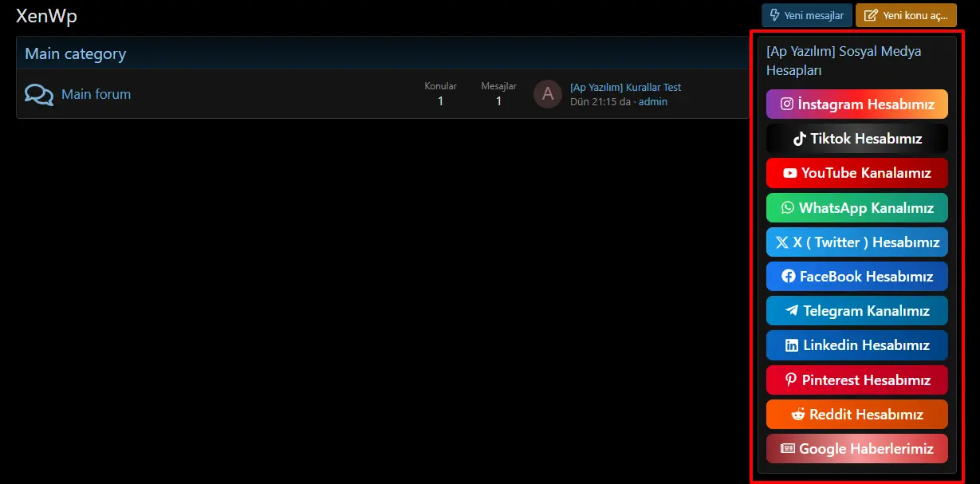Open Pinterest Hesabımız button text
Image resolution: width=980 pixels, height=484 pixels.
click(867, 380)
